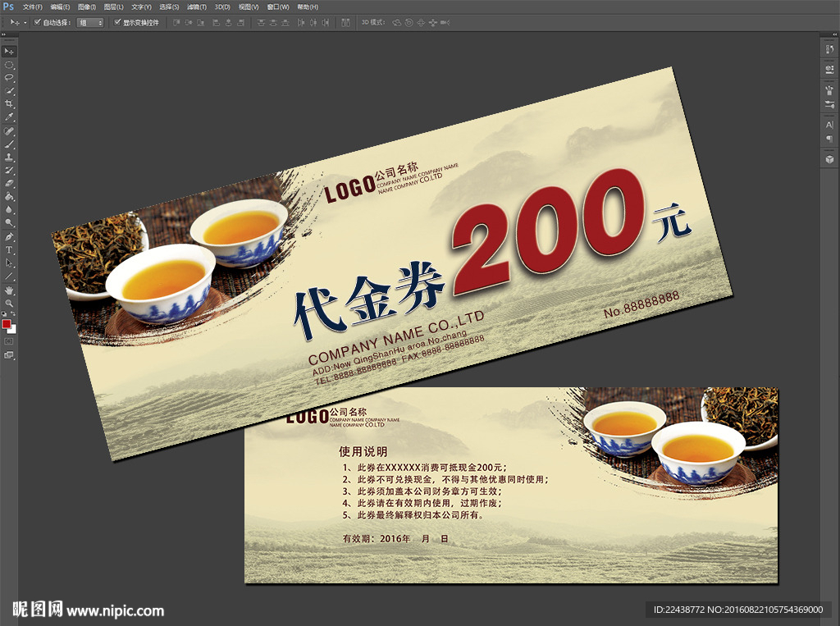Screen dimensions: 840x626
Task: Click the 3D Pan mode icon
Action: [421, 22]
